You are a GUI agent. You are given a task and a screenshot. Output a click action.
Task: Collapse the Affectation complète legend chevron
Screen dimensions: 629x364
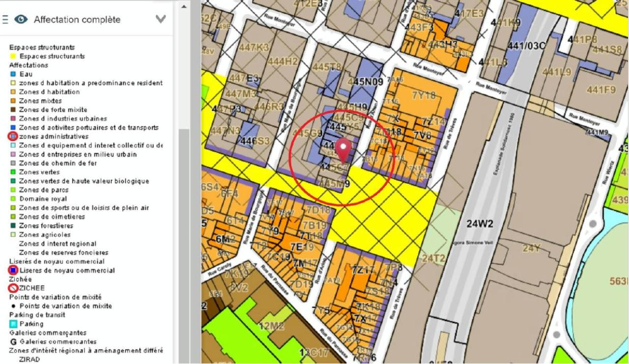tap(161, 20)
